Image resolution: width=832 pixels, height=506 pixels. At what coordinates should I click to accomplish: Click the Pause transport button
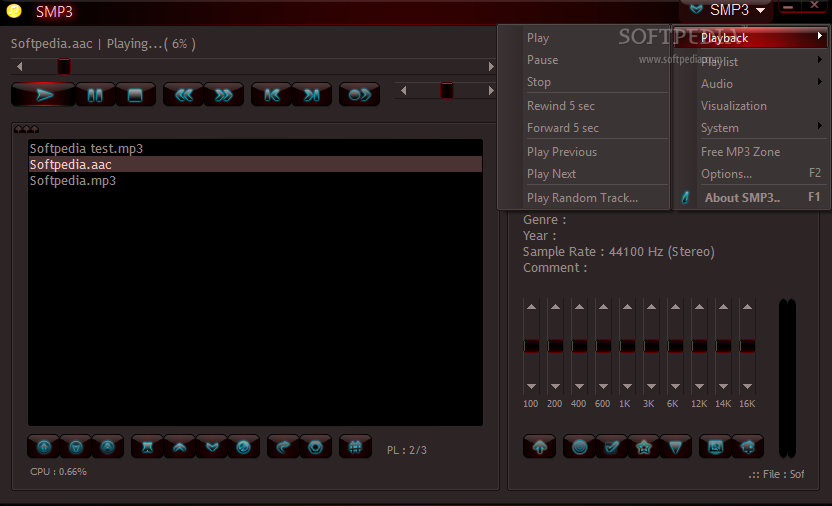95,95
